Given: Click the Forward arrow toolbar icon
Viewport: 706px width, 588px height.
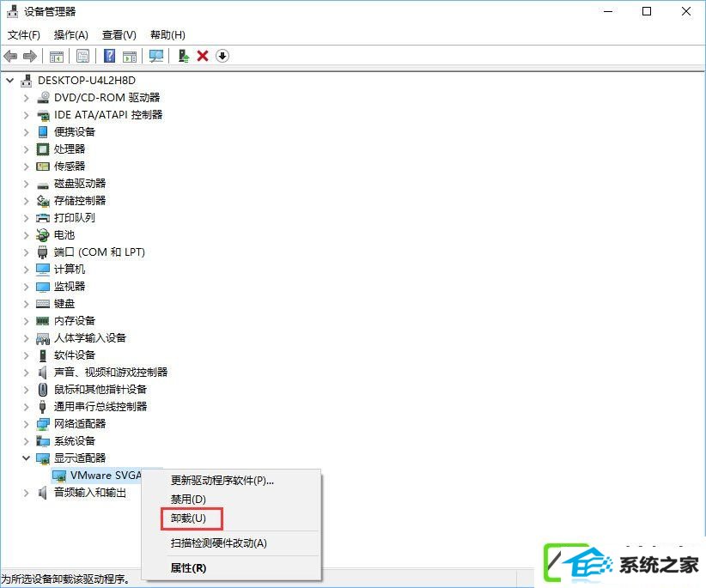Looking at the screenshot, I should pos(30,57).
